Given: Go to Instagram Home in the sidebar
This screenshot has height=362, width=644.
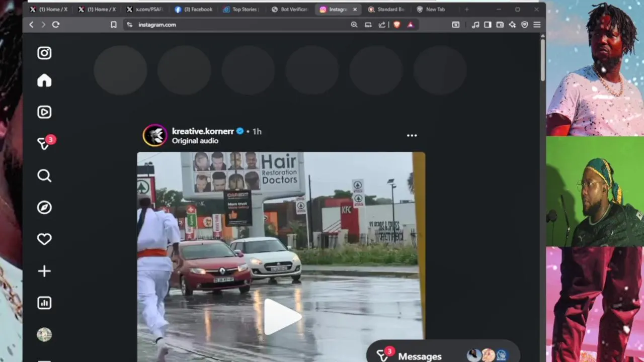Looking at the screenshot, I should coord(44,80).
